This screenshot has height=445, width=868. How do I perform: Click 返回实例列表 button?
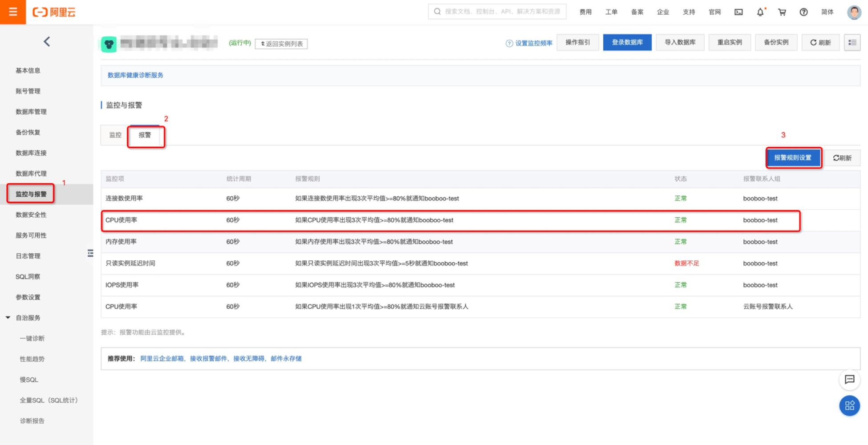pos(281,44)
